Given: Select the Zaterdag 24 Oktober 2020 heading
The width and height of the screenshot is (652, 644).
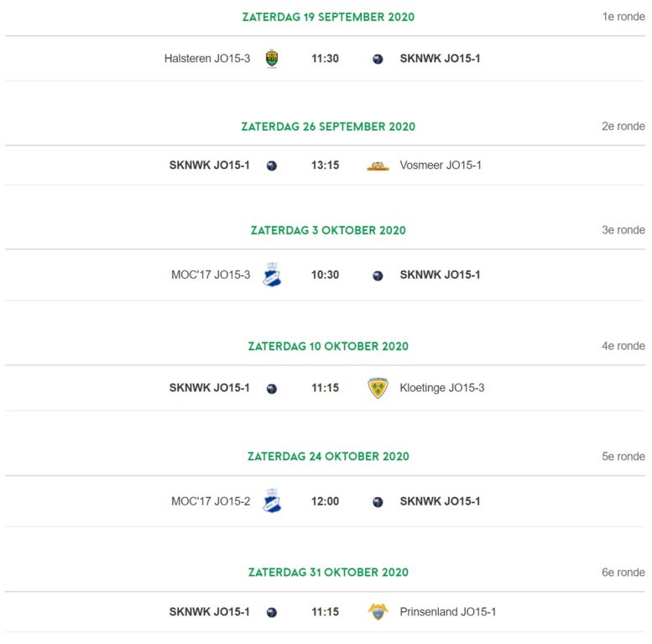Looking at the screenshot, I should [x=328, y=457].
